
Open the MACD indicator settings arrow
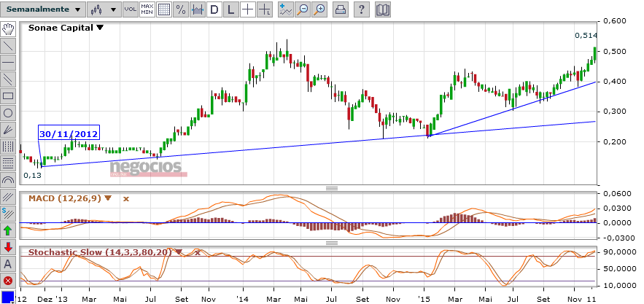pyautogui.click(x=108, y=198)
